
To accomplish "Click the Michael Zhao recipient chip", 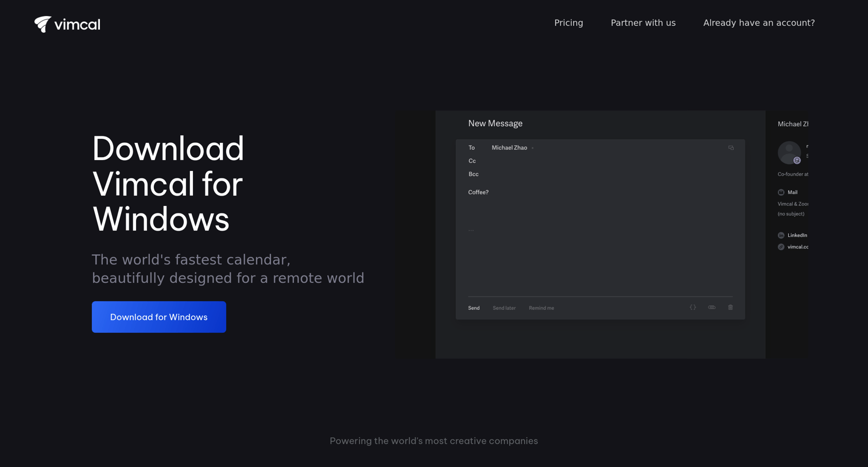I will coord(509,148).
